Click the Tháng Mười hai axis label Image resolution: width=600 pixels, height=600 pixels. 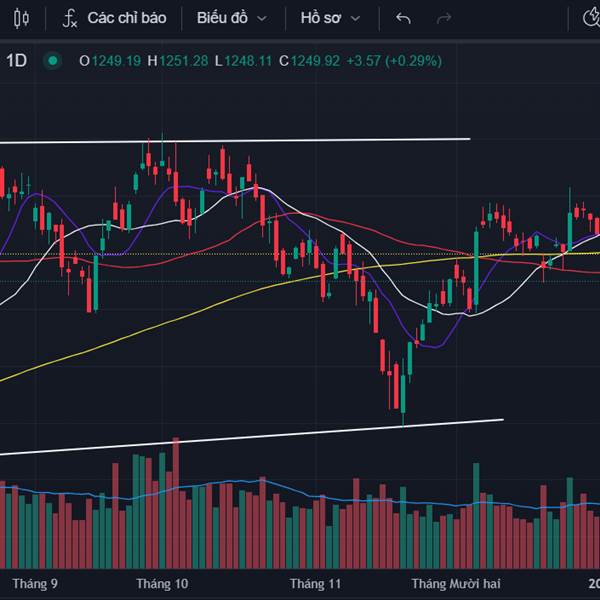pyautogui.click(x=456, y=584)
